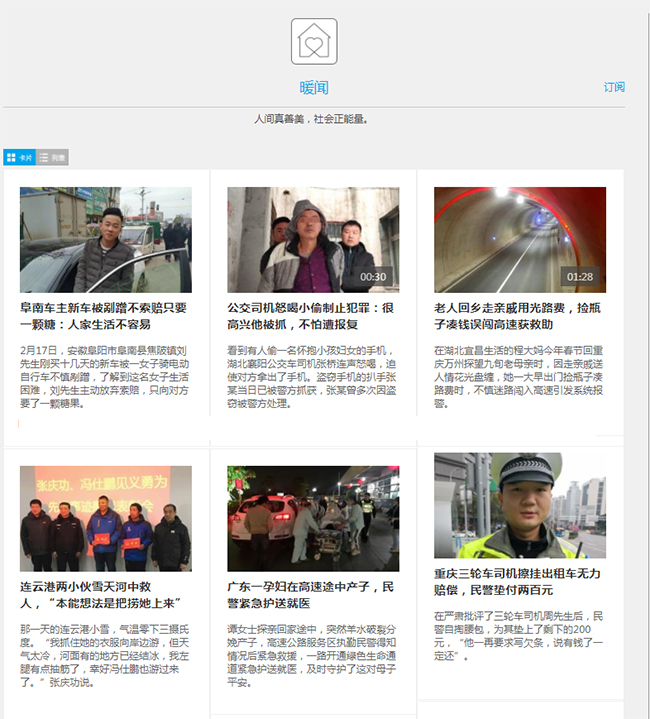Open headline 重庆三轮车司机擦挂出租车

click(x=518, y=582)
